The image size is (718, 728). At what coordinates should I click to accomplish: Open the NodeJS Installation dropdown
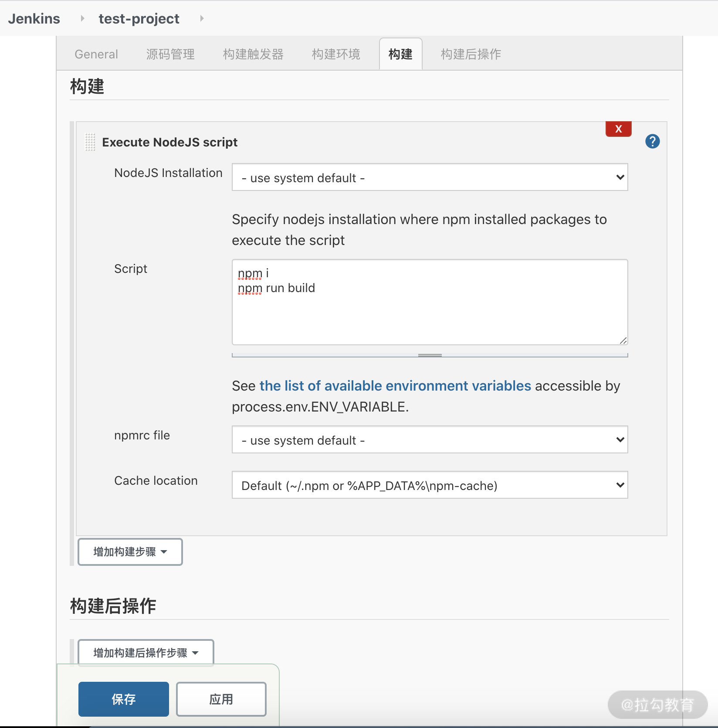[x=430, y=177]
